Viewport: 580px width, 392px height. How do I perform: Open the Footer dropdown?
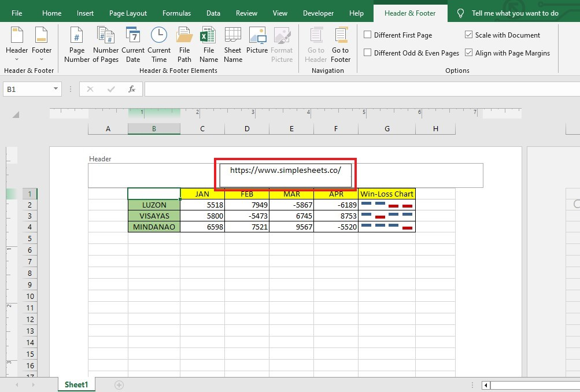41,43
